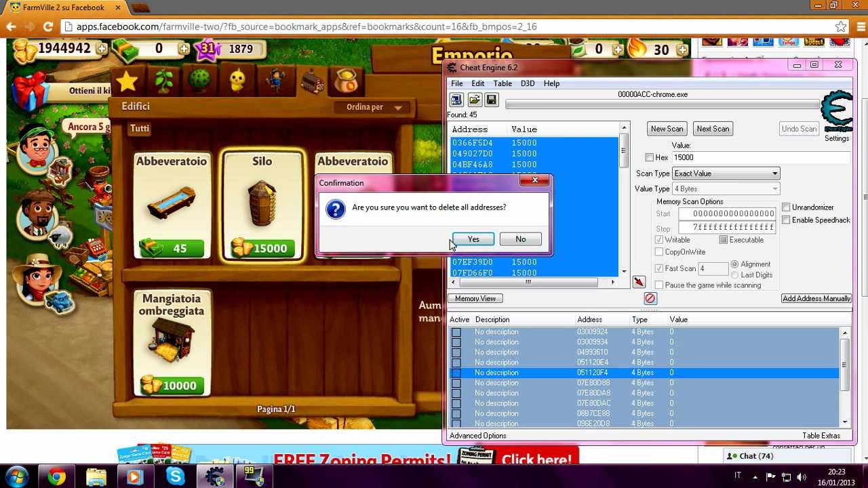Open the Scan Type dropdown
Image resolution: width=868 pixels, height=488 pixels.
[726, 174]
